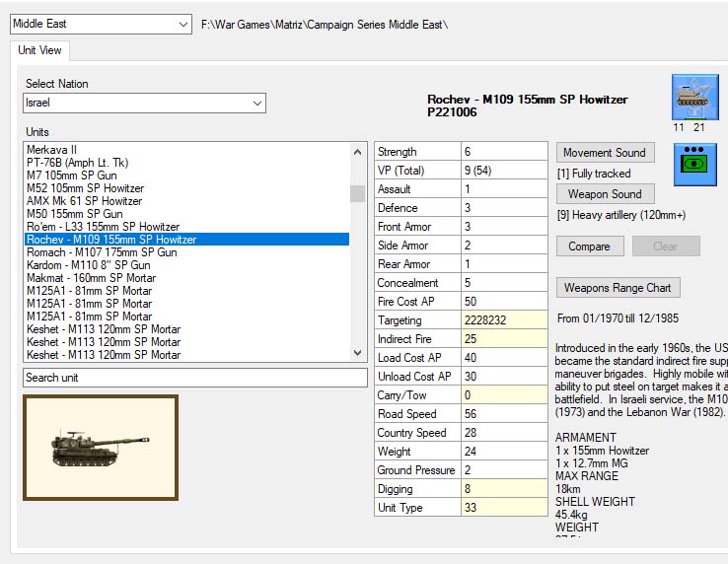The height and width of the screenshot is (564, 728).
Task: Select AMX Mk 61 SP Howitzer unit
Action: (186, 201)
